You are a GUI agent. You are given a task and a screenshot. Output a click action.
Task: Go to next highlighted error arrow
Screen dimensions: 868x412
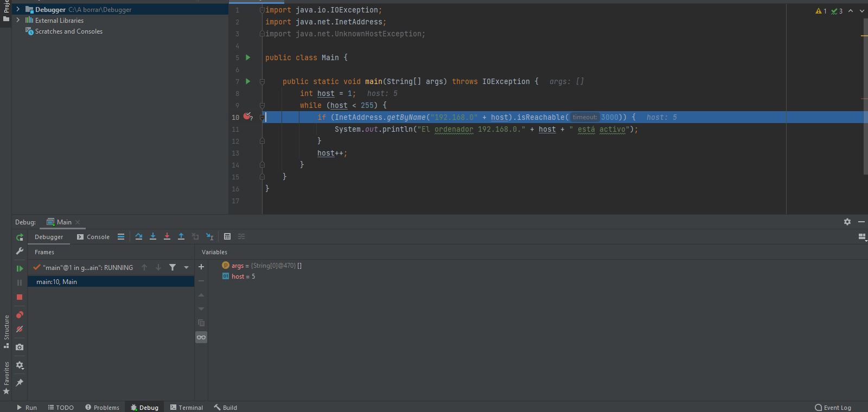(862, 11)
